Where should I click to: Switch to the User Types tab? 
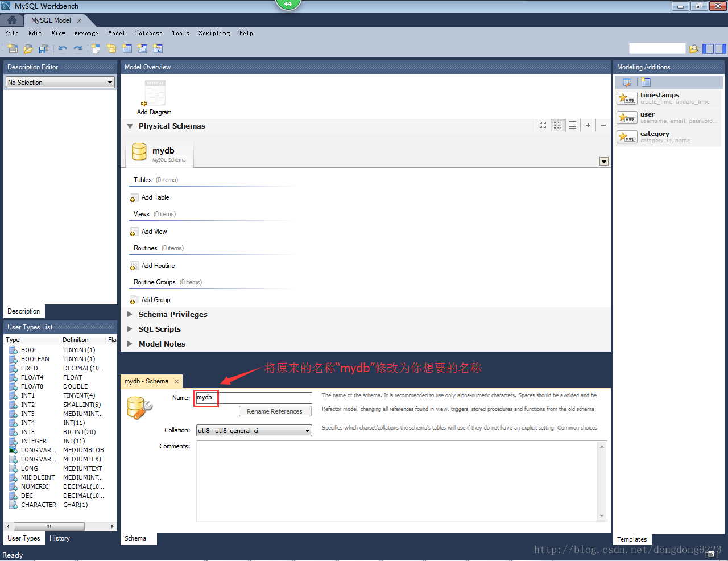24,538
